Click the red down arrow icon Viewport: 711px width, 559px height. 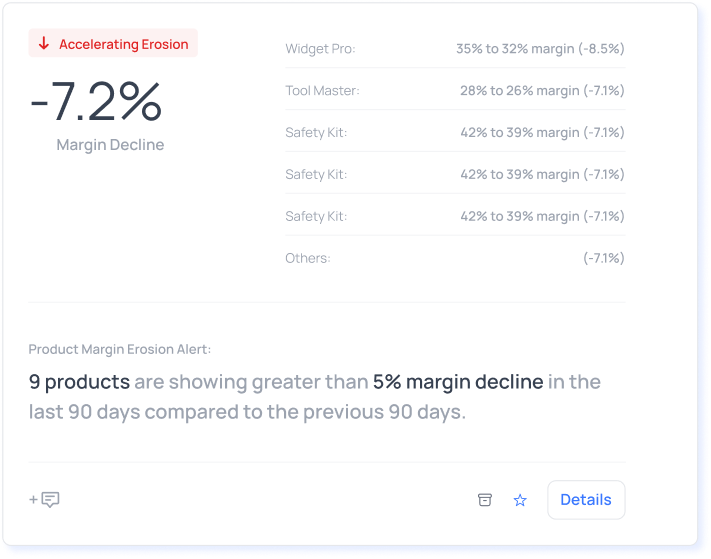[x=44, y=44]
